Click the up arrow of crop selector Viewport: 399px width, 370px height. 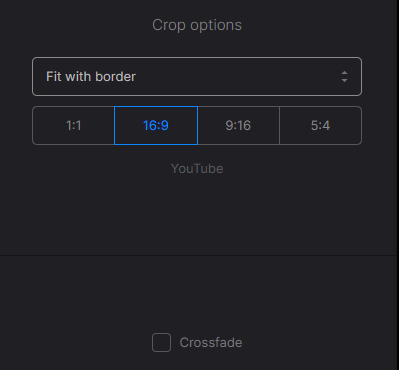tap(344, 73)
